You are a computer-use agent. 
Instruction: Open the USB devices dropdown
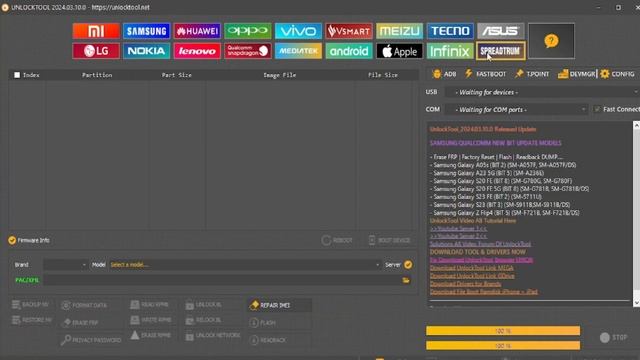(542, 92)
